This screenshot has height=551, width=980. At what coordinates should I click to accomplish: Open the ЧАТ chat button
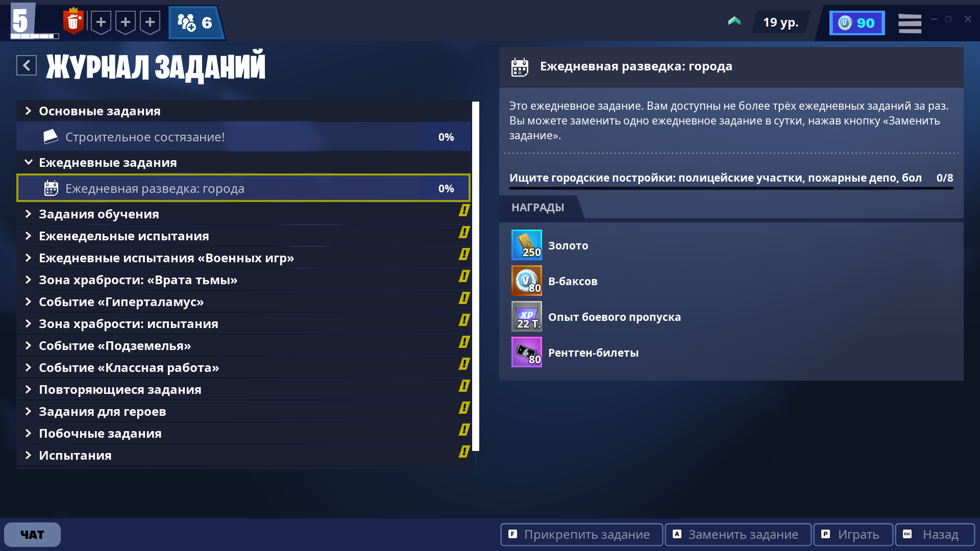pos(32,534)
